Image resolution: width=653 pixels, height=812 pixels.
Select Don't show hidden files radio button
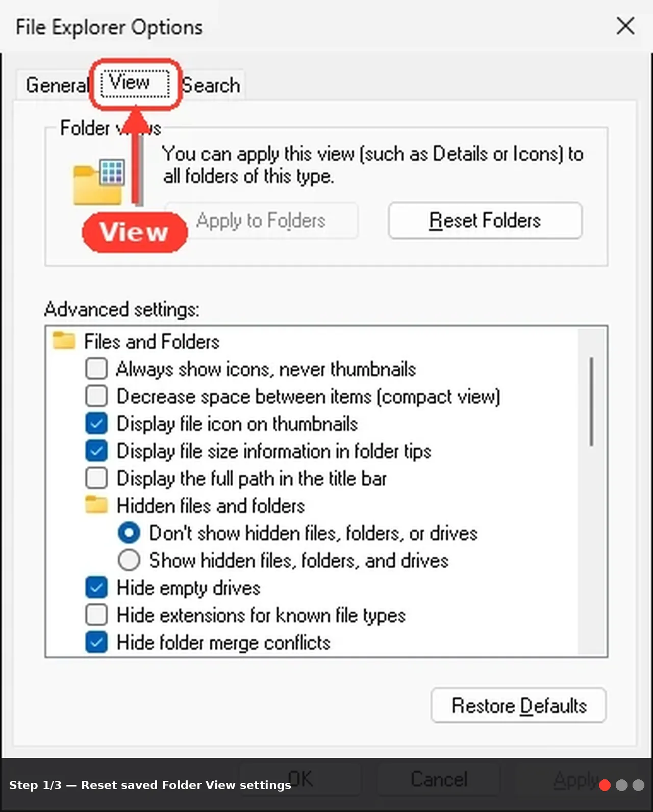click(x=129, y=533)
